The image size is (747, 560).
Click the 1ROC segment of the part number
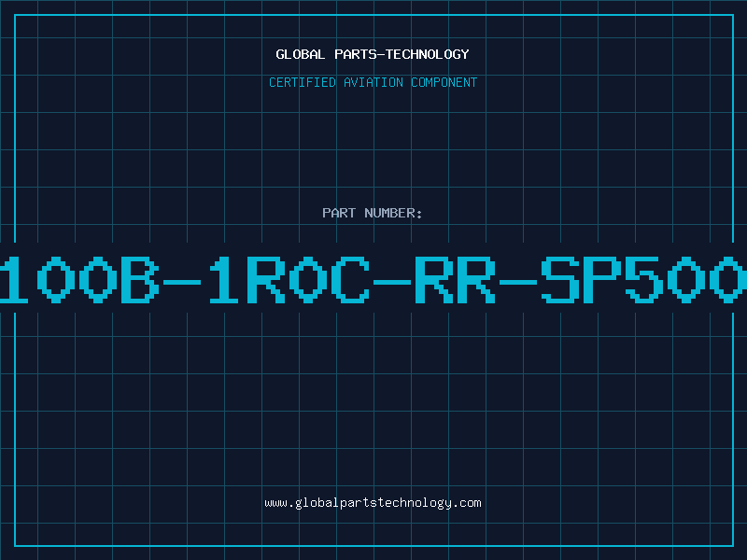289,279
